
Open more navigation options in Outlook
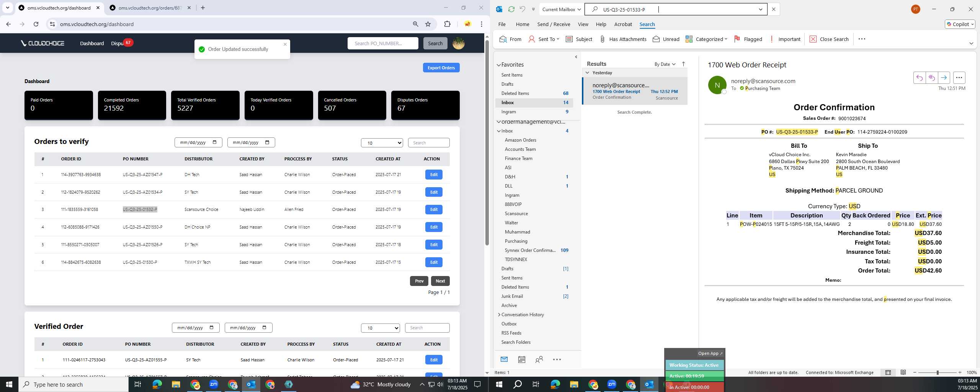point(557,359)
